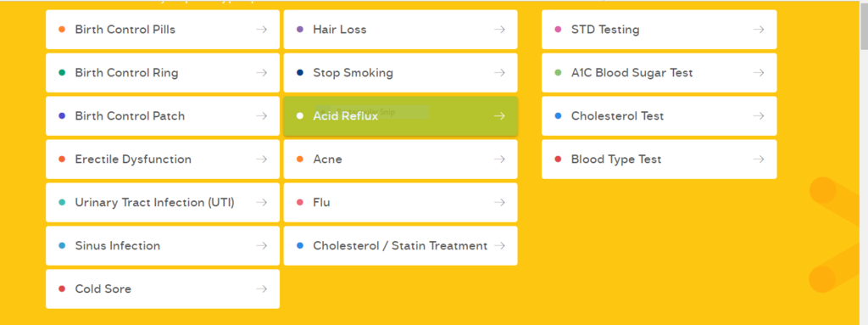
Task: Click the arrow icon beside Hair Loss
Action: pos(499,30)
